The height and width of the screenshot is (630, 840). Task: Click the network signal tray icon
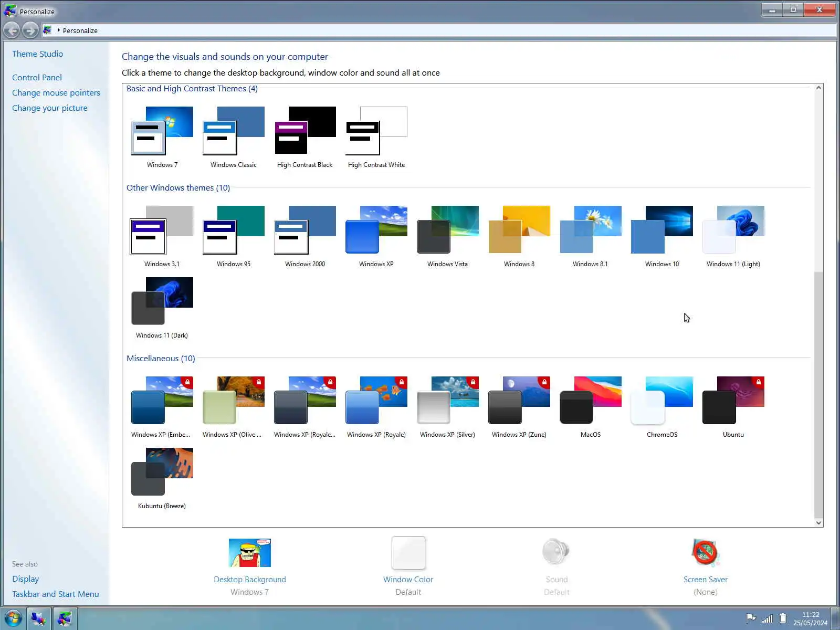pyautogui.click(x=767, y=618)
